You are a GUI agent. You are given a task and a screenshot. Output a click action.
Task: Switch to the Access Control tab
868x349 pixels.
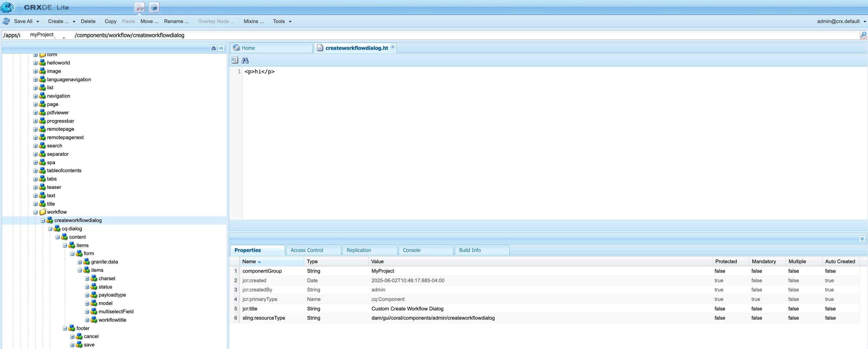pos(307,250)
